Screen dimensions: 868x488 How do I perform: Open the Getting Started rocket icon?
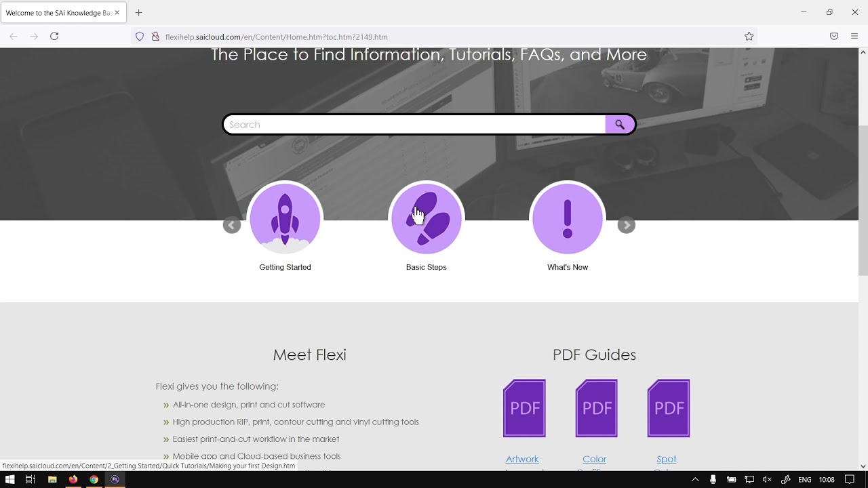pos(285,218)
